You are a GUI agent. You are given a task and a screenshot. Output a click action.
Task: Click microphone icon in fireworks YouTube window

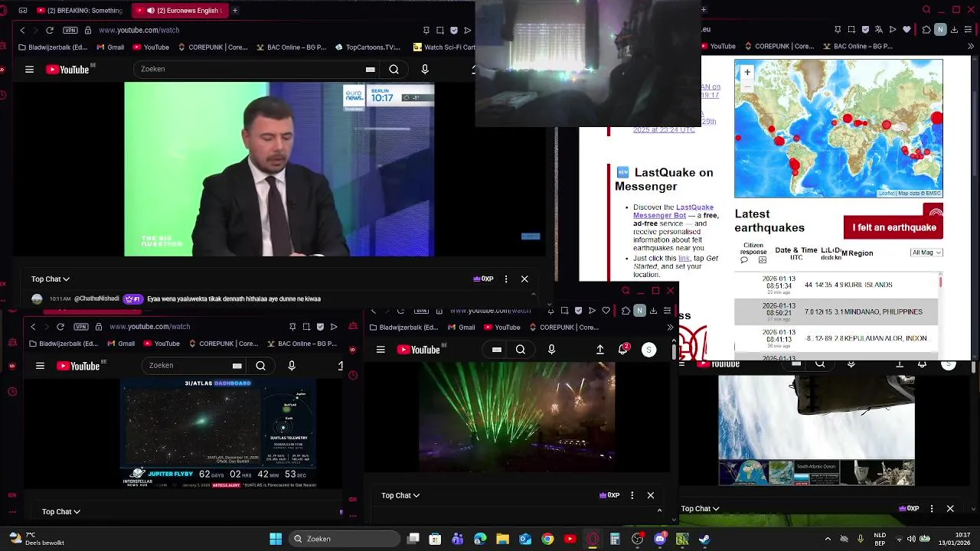551,350
